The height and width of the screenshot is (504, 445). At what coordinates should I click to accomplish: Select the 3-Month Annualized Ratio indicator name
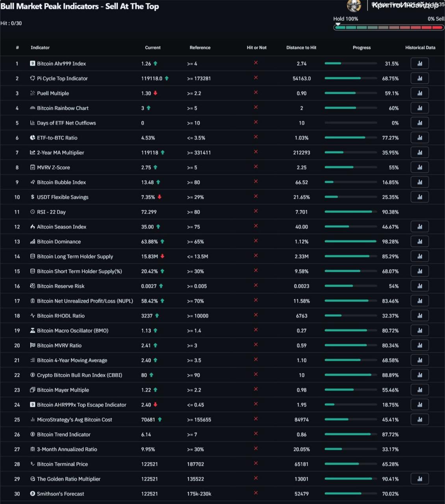pos(67,449)
